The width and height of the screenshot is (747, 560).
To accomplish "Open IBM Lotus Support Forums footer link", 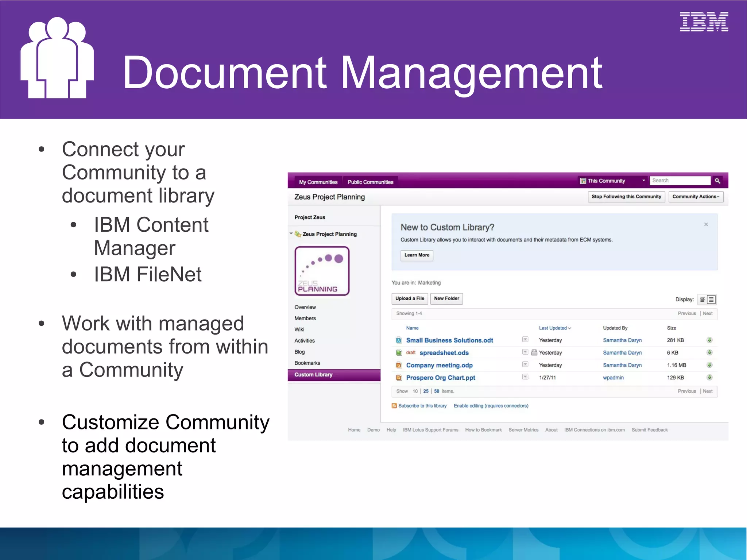I will click(x=430, y=430).
